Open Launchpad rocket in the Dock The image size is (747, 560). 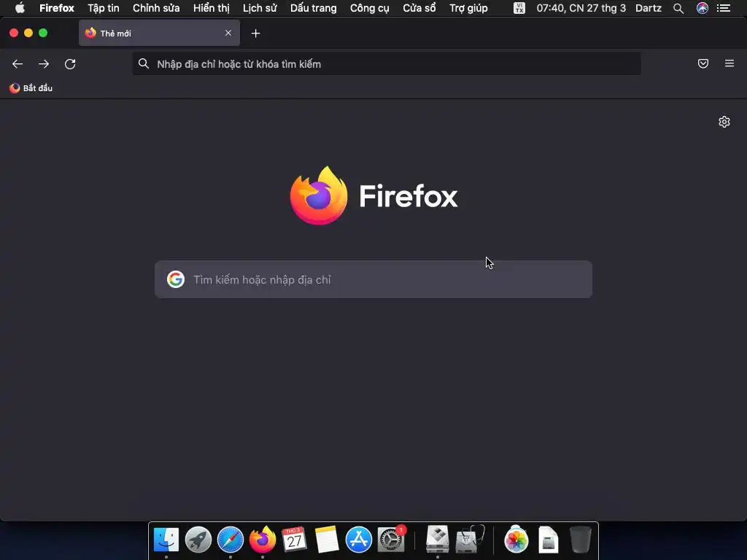coord(198,540)
